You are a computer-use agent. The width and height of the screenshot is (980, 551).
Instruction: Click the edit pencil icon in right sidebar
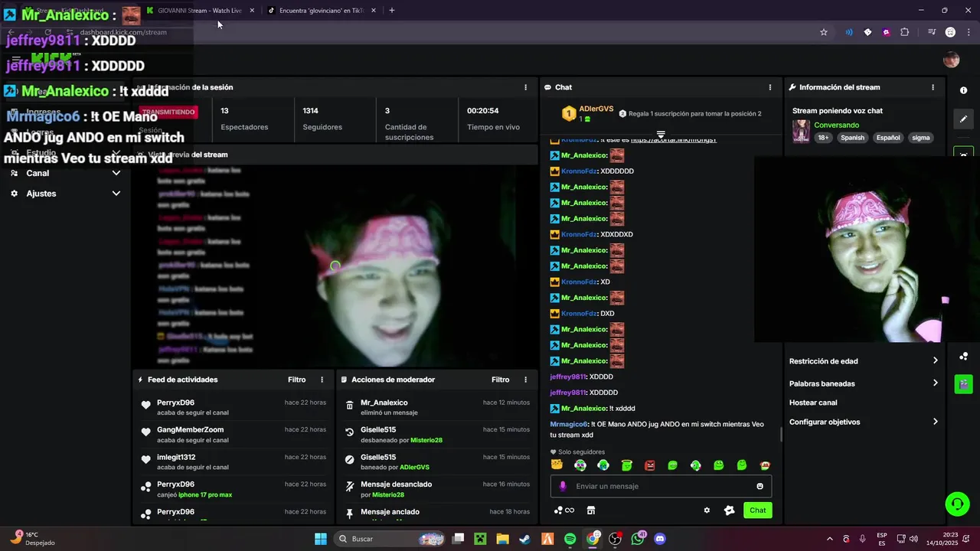[x=963, y=119]
